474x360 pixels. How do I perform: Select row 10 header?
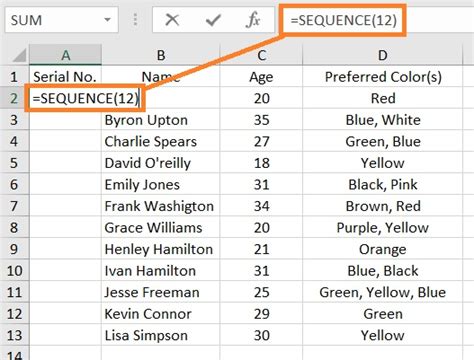14,271
